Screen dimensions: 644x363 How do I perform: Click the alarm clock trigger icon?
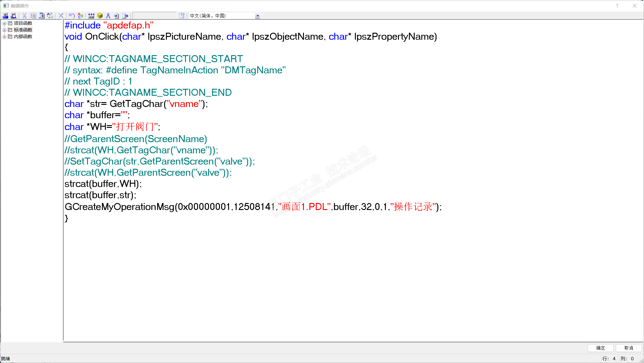[181, 16]
